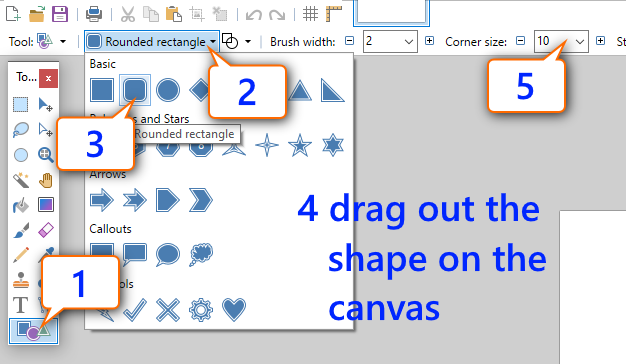Choose the six-point star shape
The height and width of the screenshot is (364, 626).
tap(333, 145)
